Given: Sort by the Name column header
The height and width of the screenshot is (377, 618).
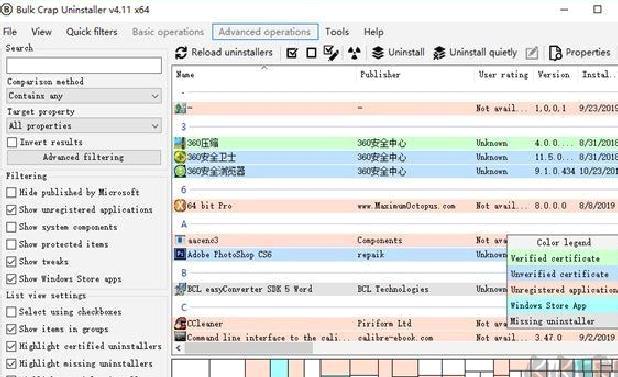Looking at the screenshot, I should point(185,74).
